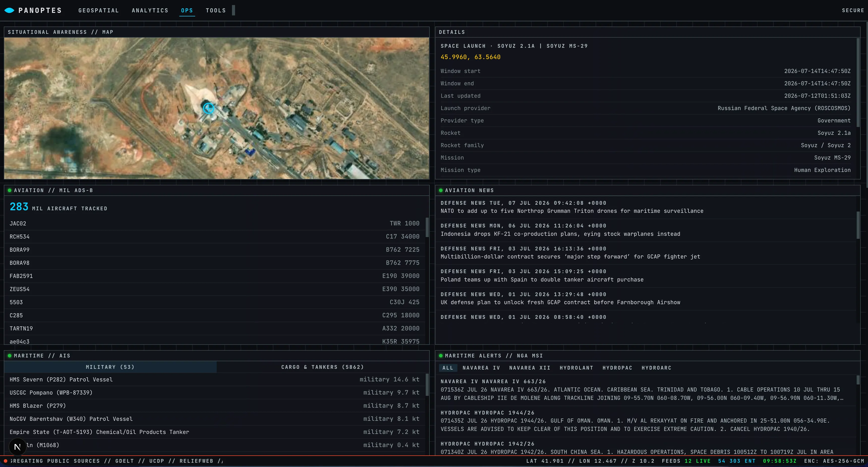Screen dimensions: 868x467
Task: Select the HMS Severn (P282) vessel row
Action: click(214, 380)
